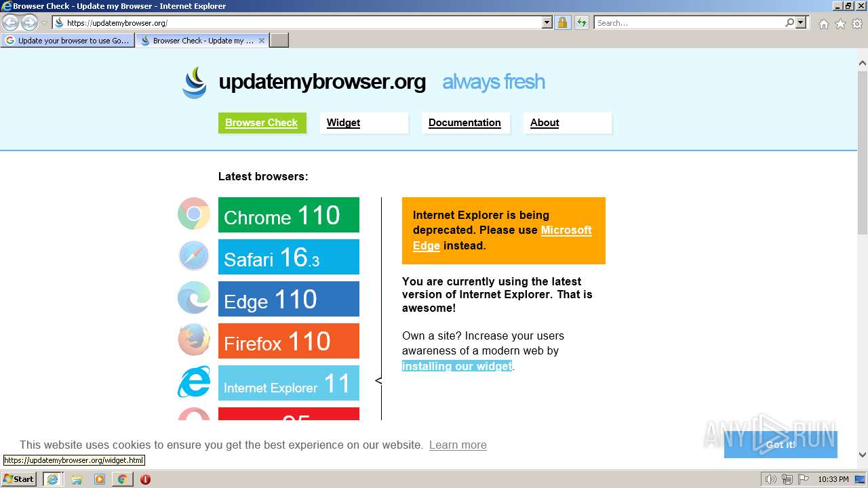
Task: Open the File Explorer taskbar icon
Action: pyautogui.click(x=77, y=479)
